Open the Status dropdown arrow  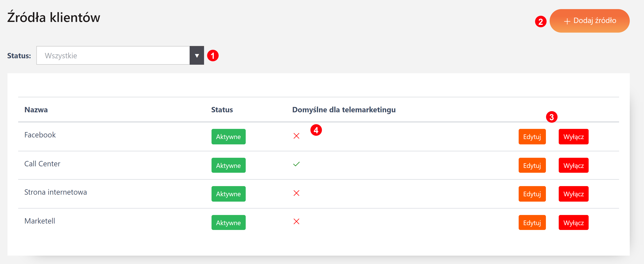pyautogui.click(x=197, y=56)
